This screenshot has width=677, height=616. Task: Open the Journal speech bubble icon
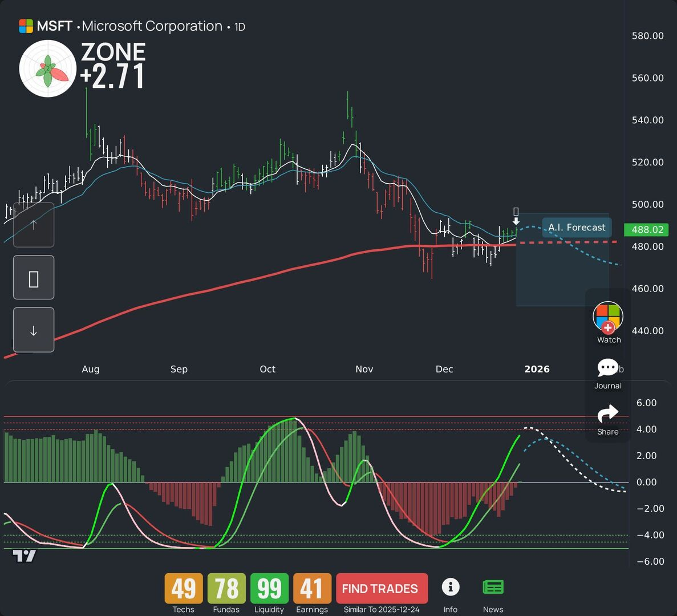608,368
